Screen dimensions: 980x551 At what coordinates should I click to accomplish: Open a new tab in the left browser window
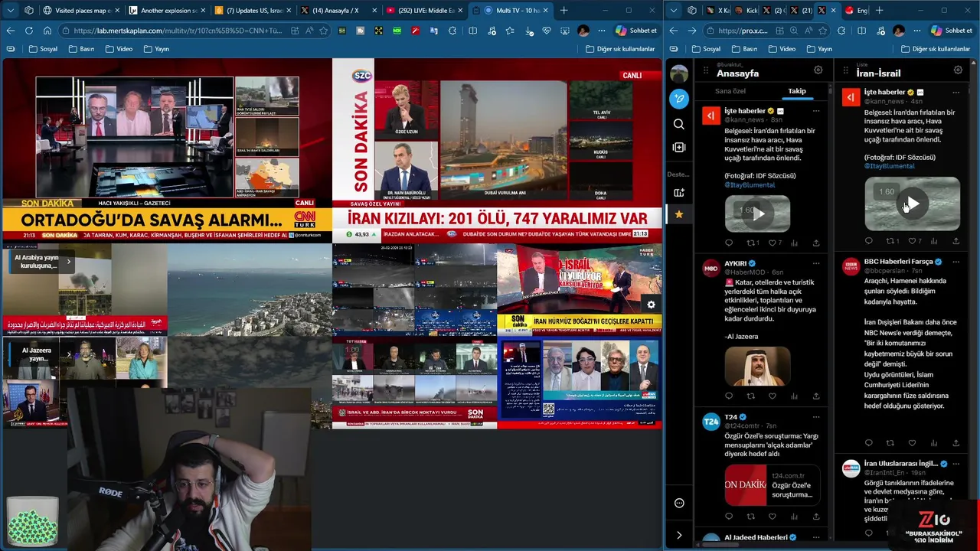tap(564, 11)
